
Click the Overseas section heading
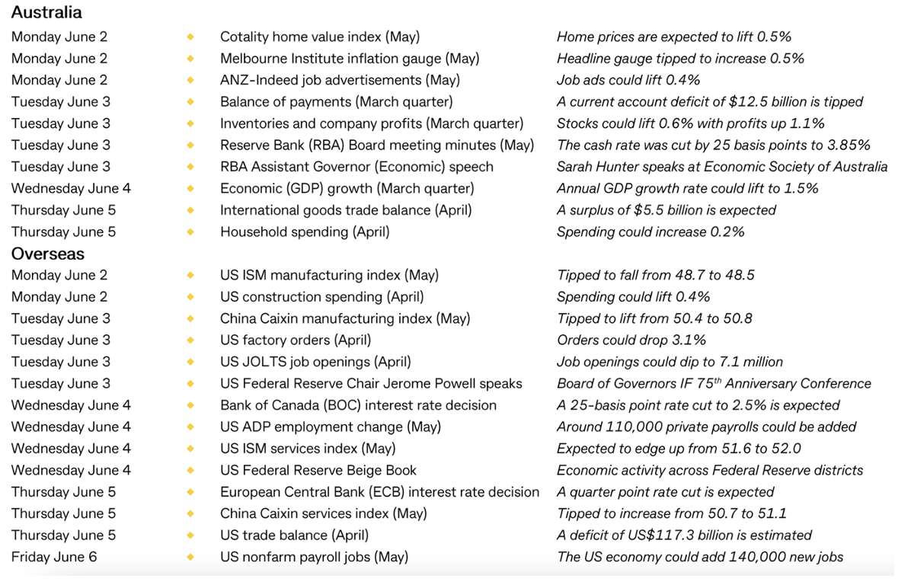[47, 254]
